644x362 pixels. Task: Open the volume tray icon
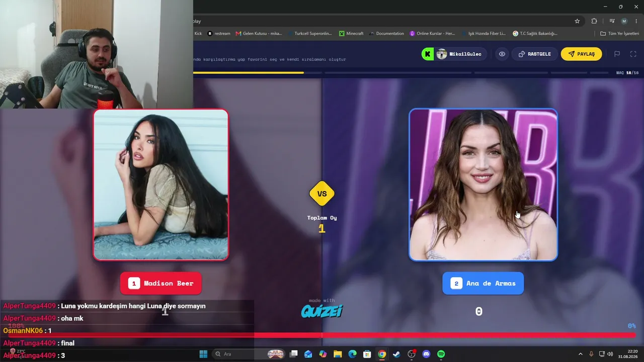(610, 354)
